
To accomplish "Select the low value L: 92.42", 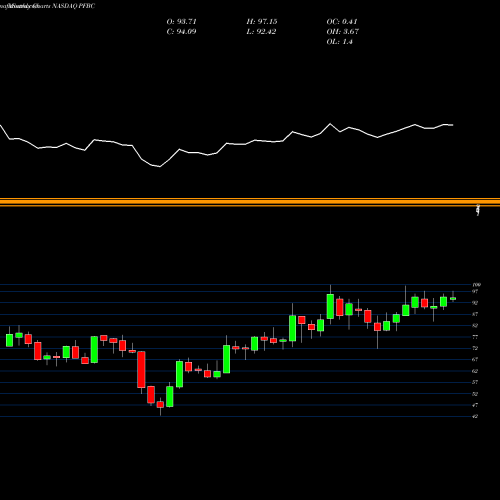I will click(261, 32).
